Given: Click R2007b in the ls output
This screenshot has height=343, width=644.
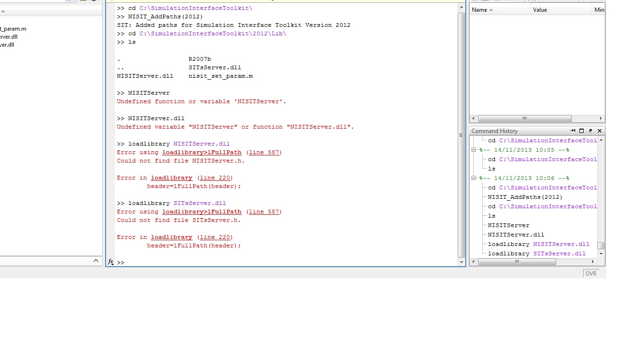Looking at the screenshot, I should [200, 59].
